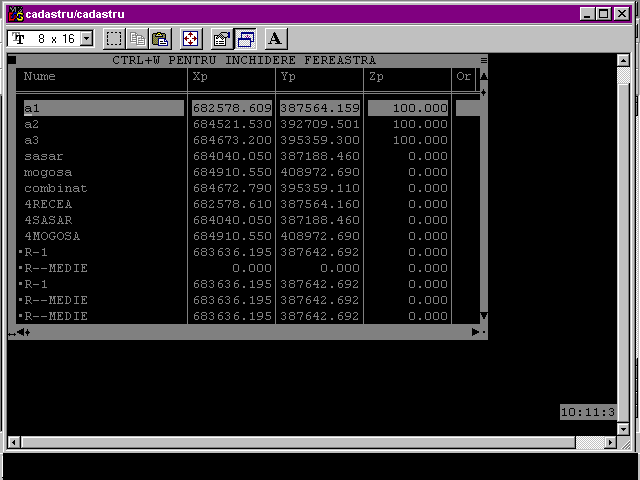
Task: Click the Font 'A' toolbar icon
Action: tap(276, 39)
